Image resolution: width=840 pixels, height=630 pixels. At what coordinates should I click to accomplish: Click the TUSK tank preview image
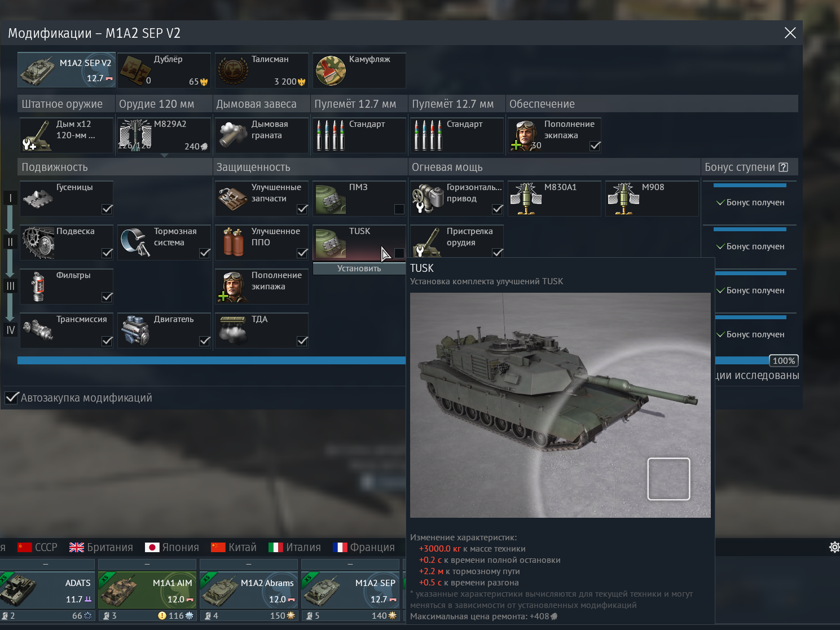[x=560, y=405]
